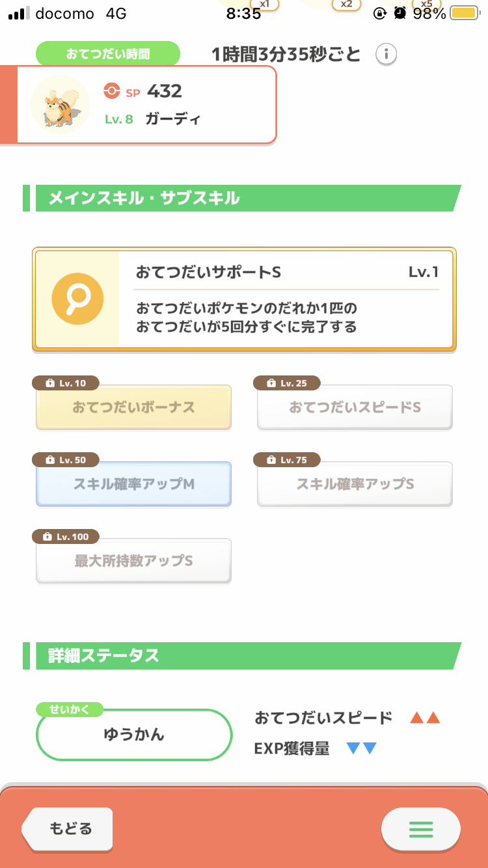Tap the red up arrows for おてつだいスピード
The height and width of the screenshot is (868, 488).
[x=425, y=718]
